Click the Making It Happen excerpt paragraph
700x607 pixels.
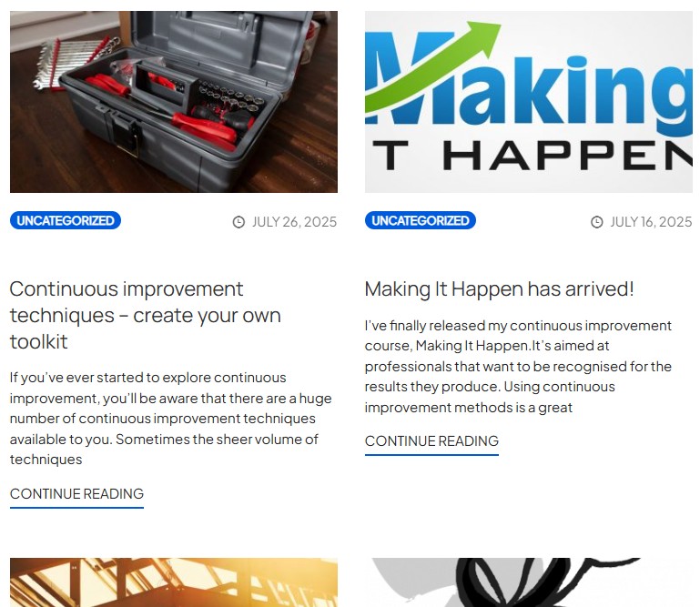tap(518, 367)
